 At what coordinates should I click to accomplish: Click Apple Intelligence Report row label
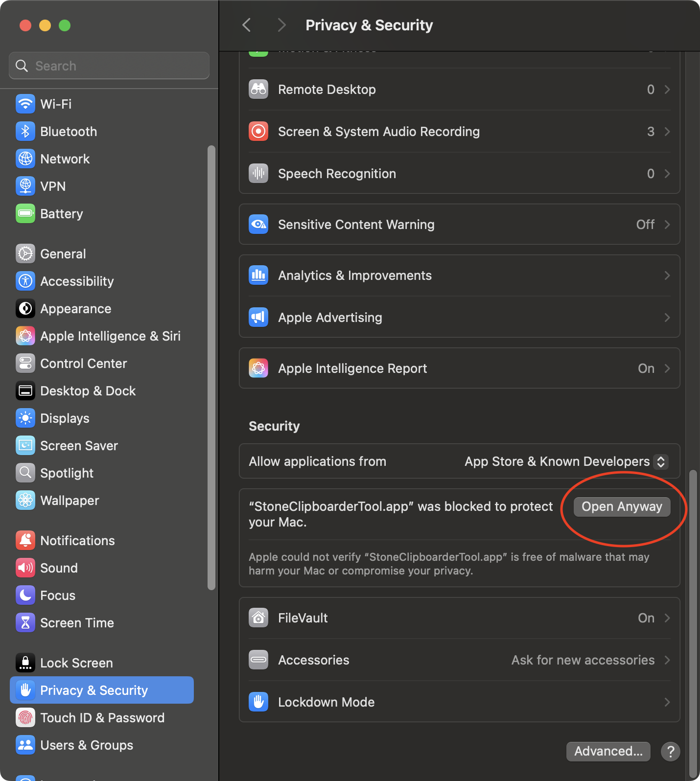[x=352, y=368]
